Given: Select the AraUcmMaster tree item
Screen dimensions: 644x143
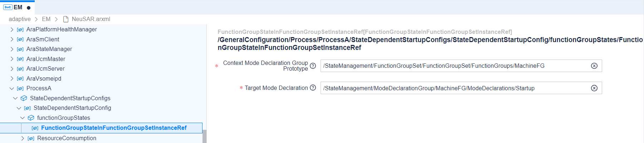Looking at the screenshot, I should (x=46, y=59).
